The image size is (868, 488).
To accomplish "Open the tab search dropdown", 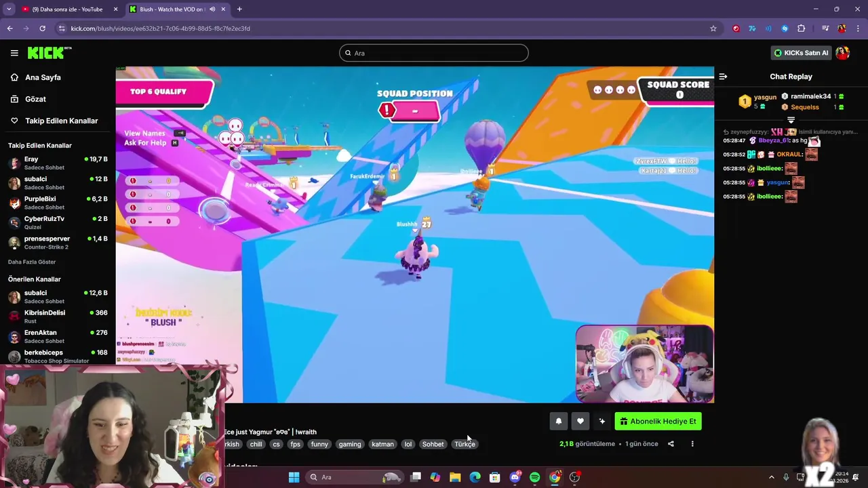I will point(8,9).
